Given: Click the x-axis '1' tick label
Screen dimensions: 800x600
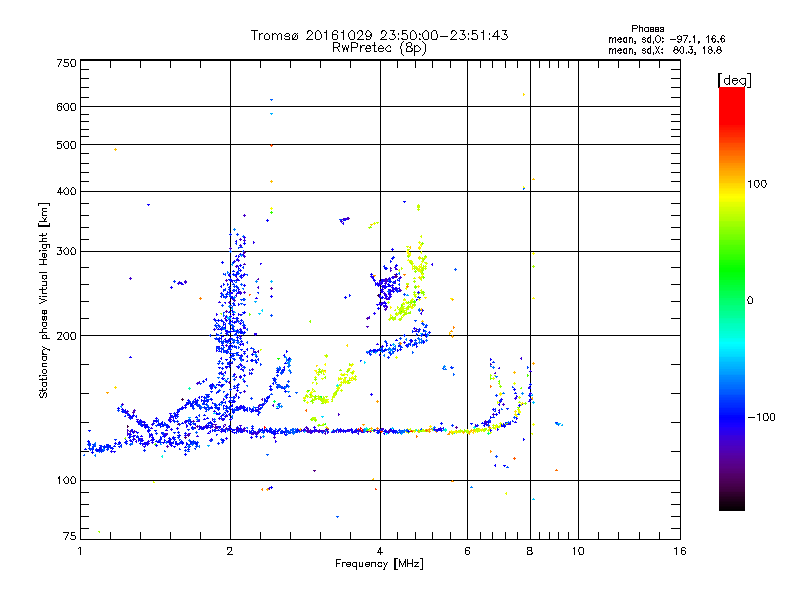Looking at the screenshot, I should (x=80, y=551).
